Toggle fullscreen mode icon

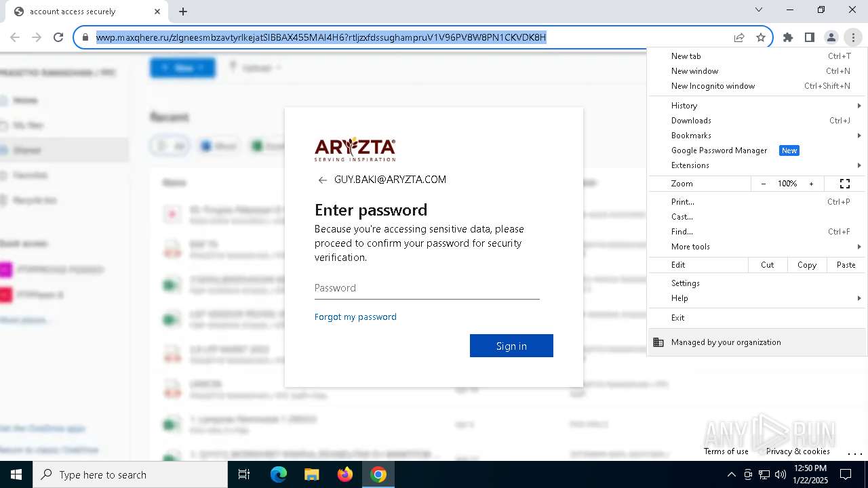(x=845, y=184)
